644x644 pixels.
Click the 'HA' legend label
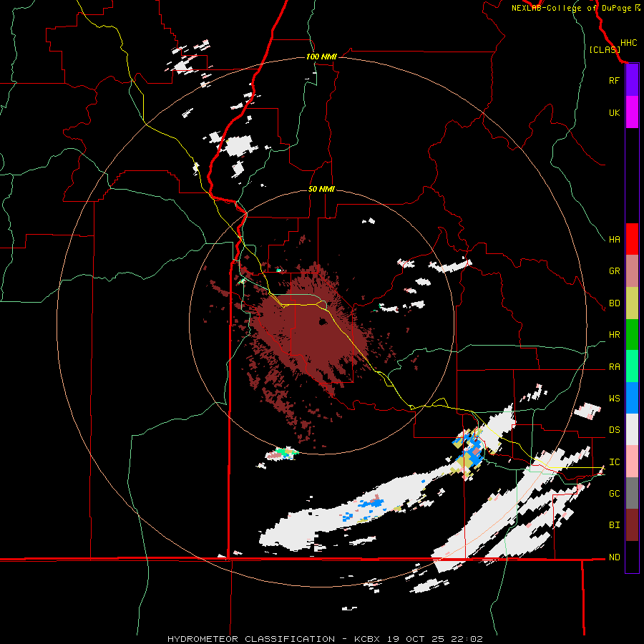pos(615,239)
